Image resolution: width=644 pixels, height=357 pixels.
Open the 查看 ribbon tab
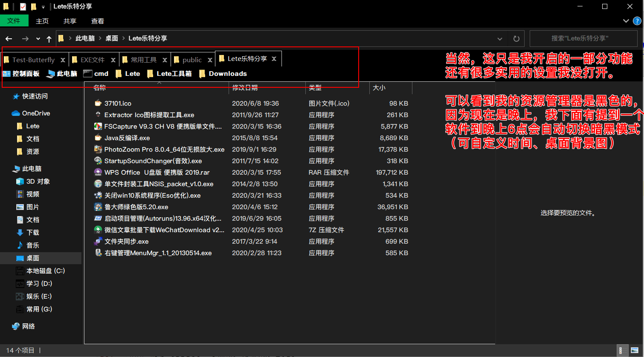(x=98, y=21)
